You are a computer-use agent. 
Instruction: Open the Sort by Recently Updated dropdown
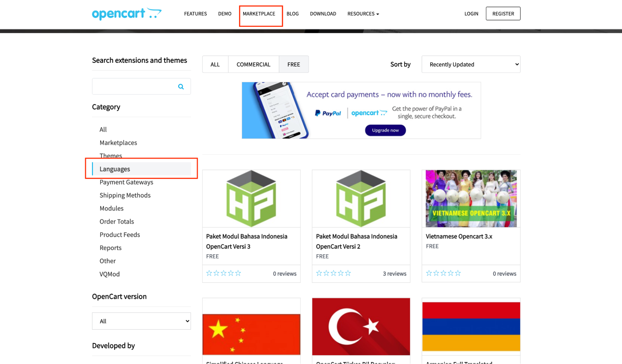[471, 64]
